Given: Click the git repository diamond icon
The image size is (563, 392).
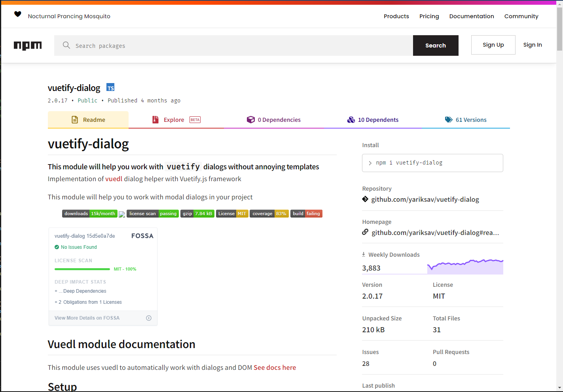Looking at the screenshot, I should pyautogui.click(x=365, y=199).
